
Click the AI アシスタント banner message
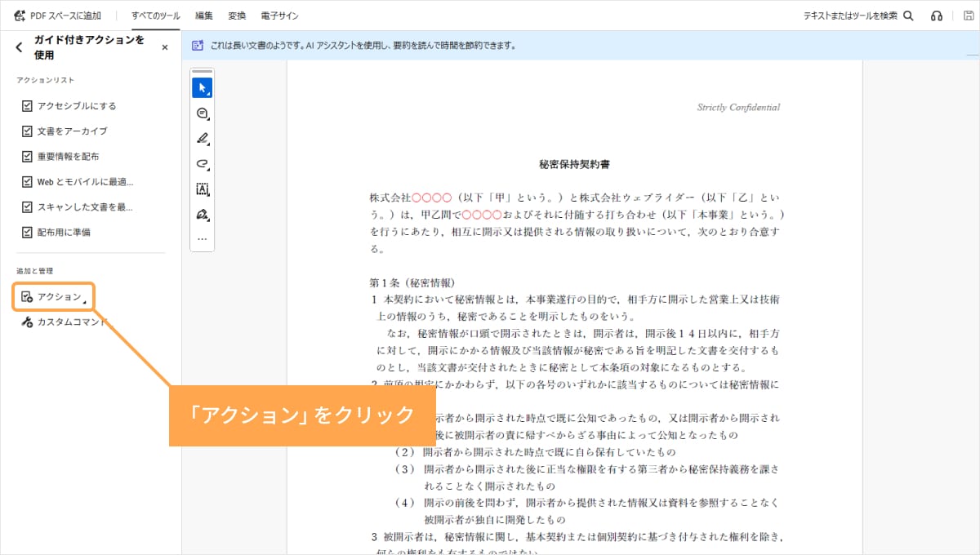click(363, 46)
